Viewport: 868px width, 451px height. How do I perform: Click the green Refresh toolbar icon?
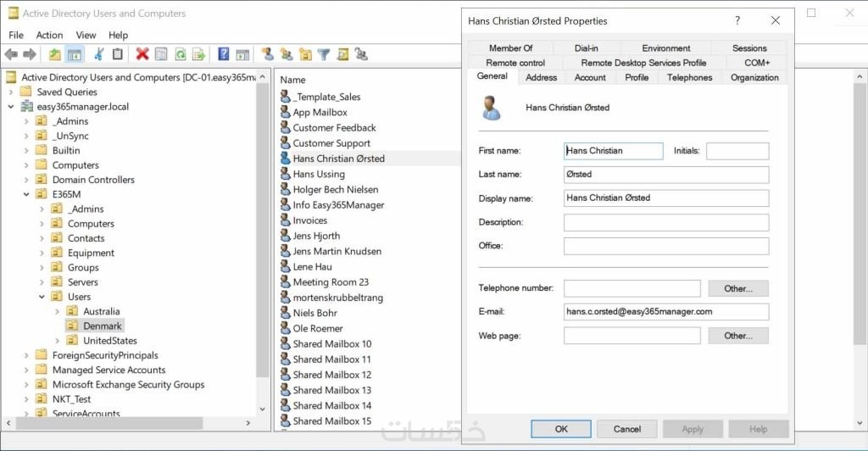180,54
